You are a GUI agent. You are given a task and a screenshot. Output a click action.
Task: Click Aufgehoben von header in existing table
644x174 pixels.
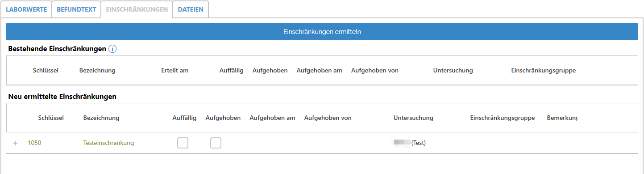[375, 71]
